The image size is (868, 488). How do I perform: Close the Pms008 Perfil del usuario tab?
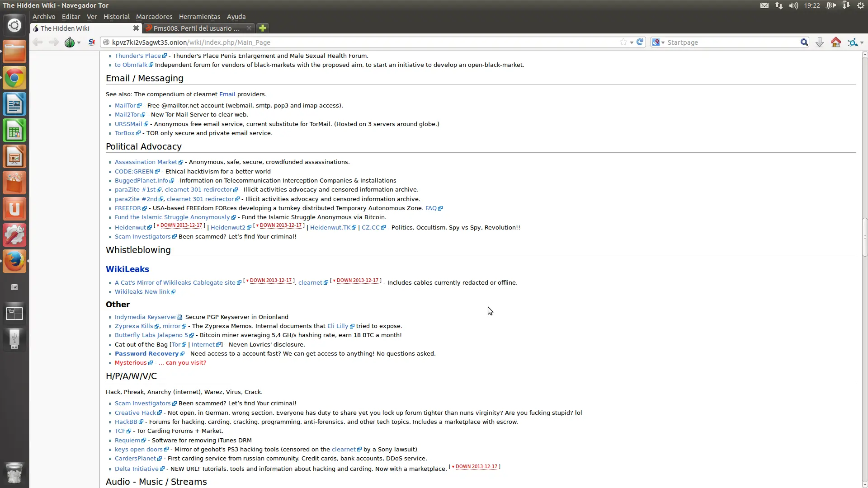[x=249, y=28]
